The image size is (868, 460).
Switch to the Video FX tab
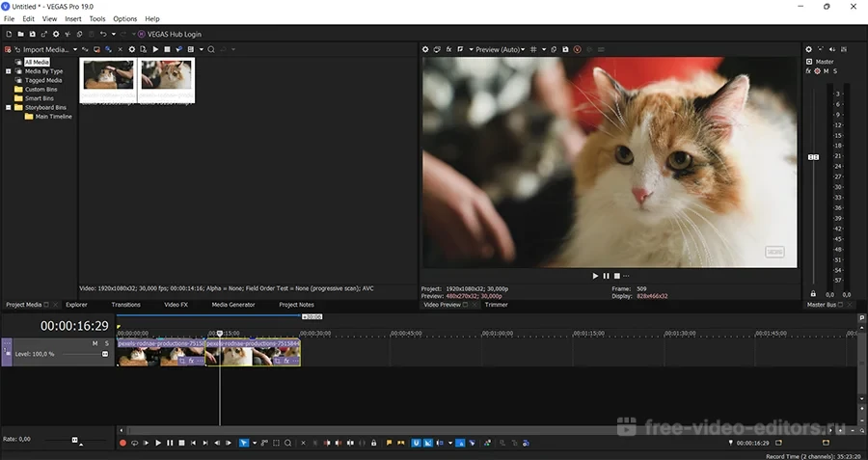(x=176, y=305)
